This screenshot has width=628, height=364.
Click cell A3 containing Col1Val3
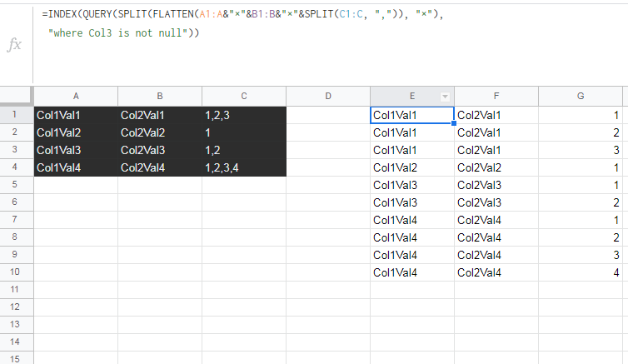coord(76,150)
